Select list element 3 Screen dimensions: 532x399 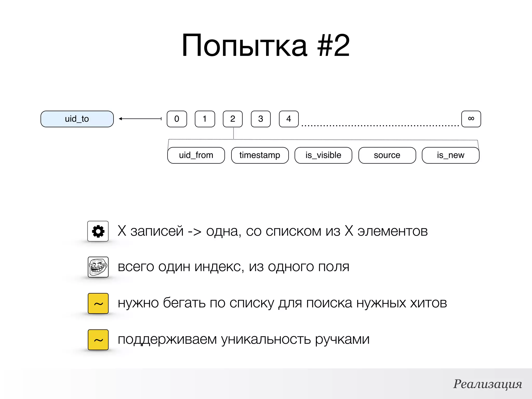tap(261, 119)
